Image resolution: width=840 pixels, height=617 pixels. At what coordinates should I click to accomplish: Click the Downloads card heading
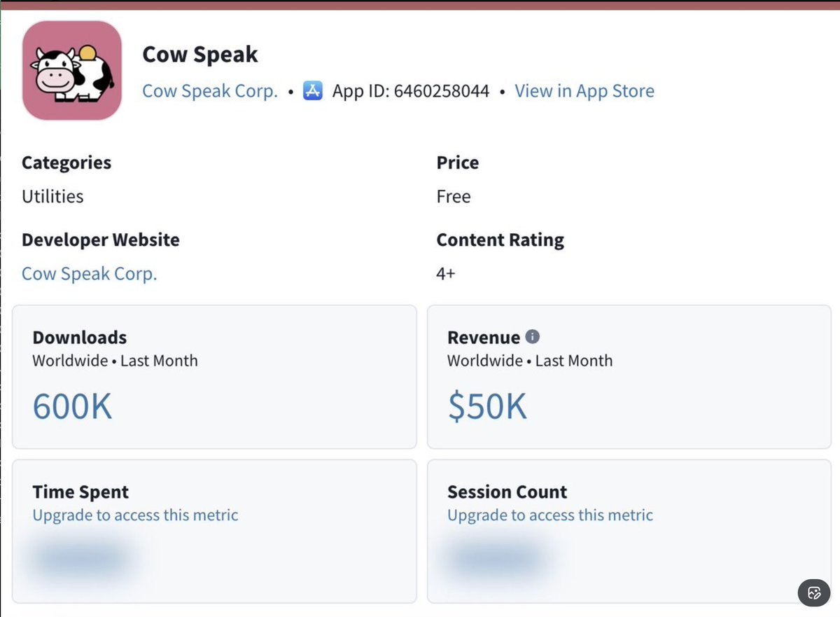pos(80,338)
